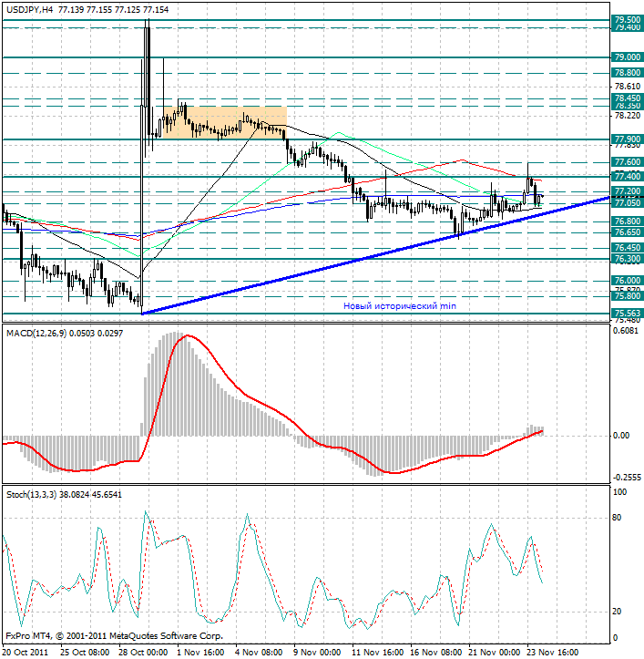This screenshot has height=659, width=644.
Task: Click the 0.6081 MACD scale value
Action: click(626, 331)
